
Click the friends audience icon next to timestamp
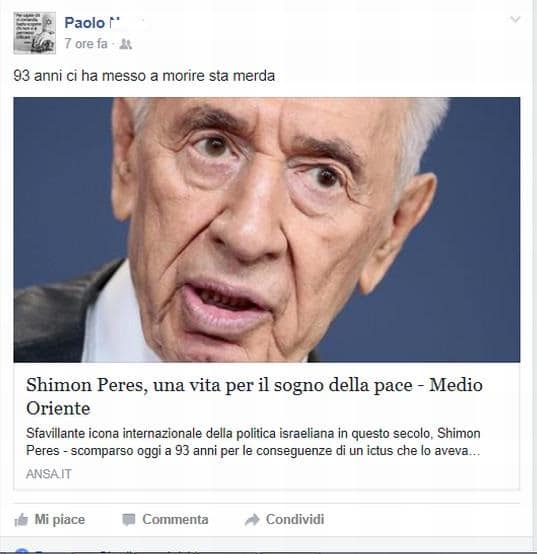coord(126,44)
